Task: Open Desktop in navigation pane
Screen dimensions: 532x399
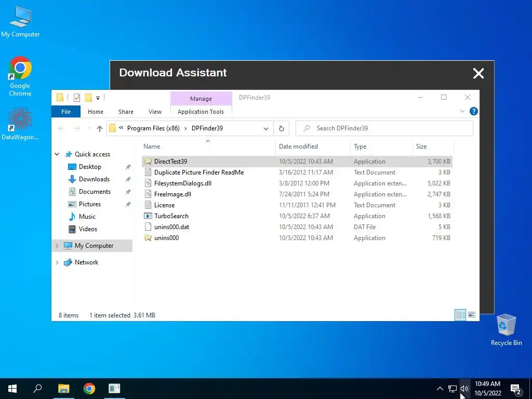Action: click(x=90, y=167)
